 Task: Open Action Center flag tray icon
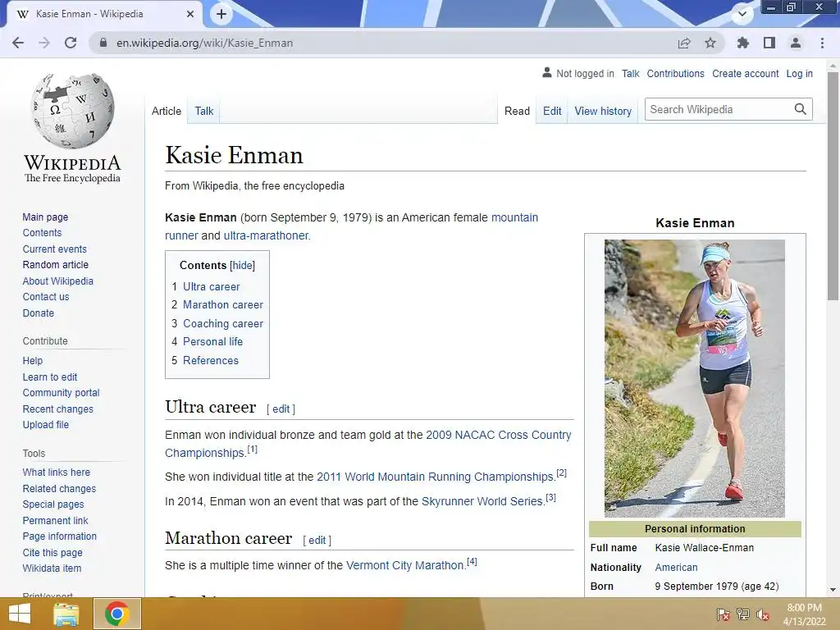pos(723,614)
